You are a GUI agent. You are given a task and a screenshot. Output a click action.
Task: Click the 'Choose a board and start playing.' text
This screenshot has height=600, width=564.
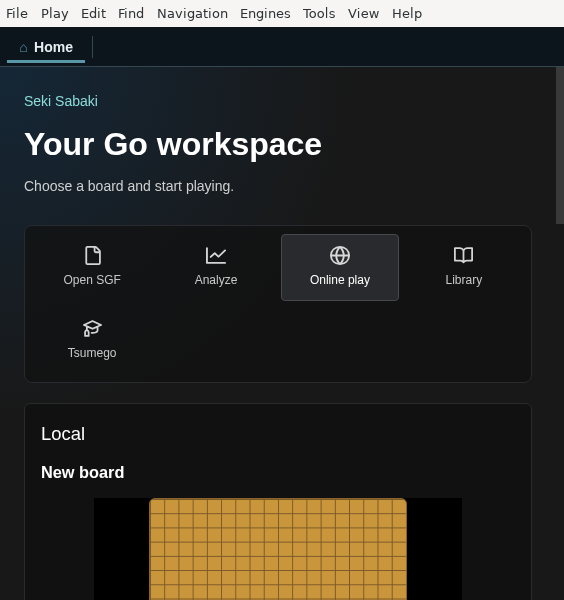(129, 186)
